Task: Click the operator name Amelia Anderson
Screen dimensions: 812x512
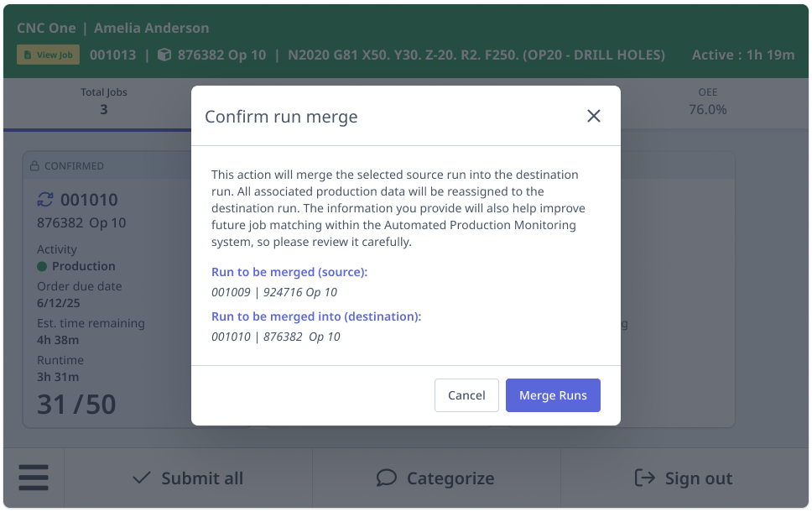Action: pyautogui.click(x=152, y=29)
